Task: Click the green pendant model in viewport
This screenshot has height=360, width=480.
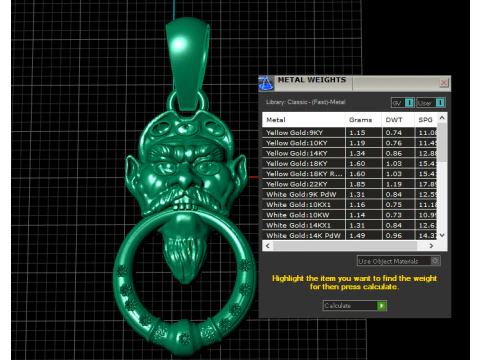Action: (x=186, y=187)
